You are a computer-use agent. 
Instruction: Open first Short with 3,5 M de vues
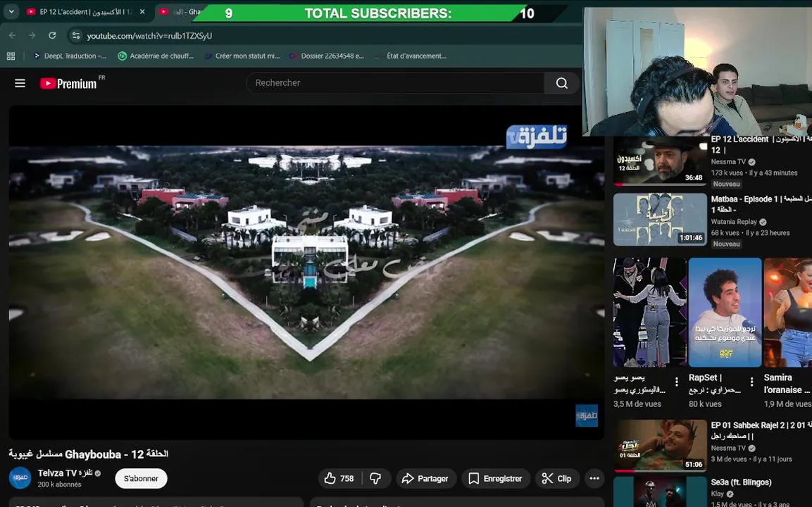tap(650, 312)
